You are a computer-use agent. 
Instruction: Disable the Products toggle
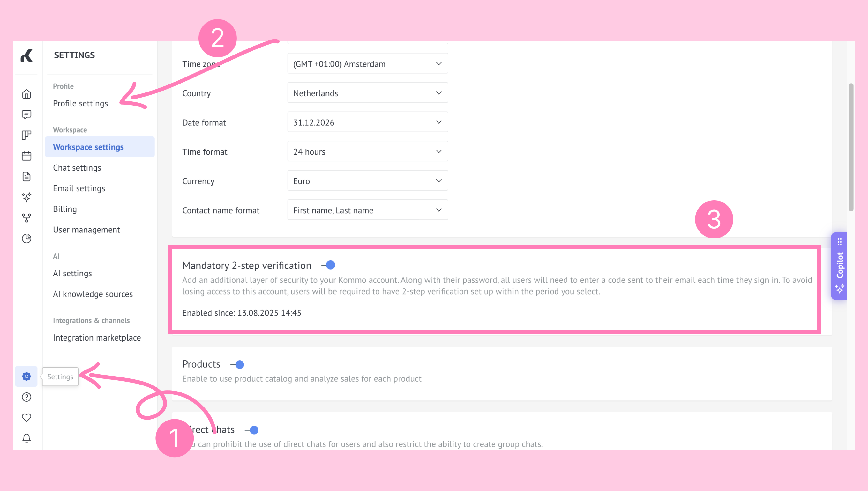click(x=238, y=364)
